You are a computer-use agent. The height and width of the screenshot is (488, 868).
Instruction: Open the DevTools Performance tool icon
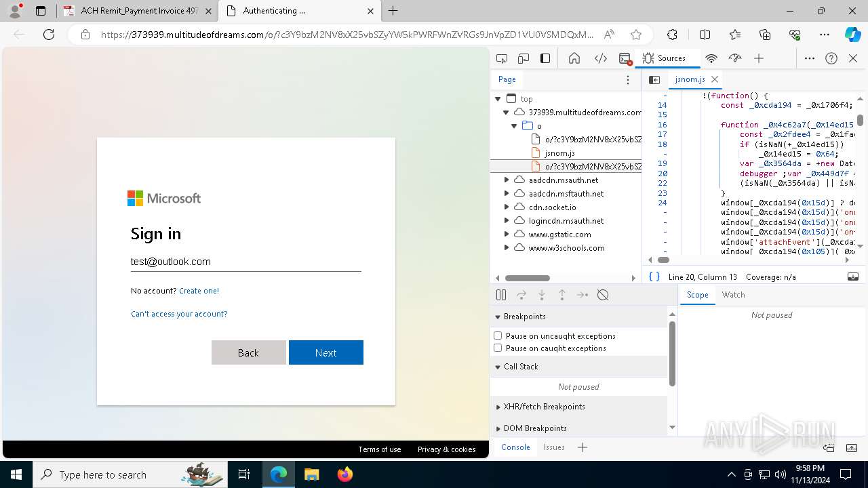(x=735, y=58)
